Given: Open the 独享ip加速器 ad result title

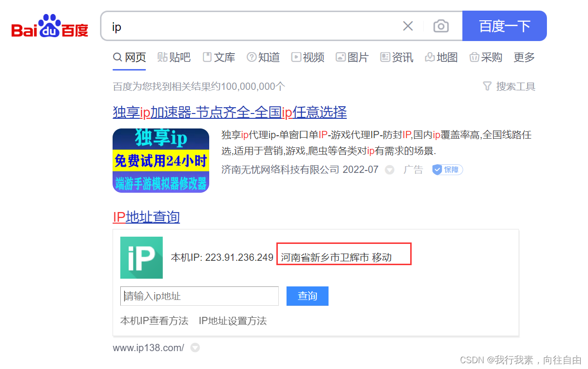Looking at the screenshot, I should 230,113.
